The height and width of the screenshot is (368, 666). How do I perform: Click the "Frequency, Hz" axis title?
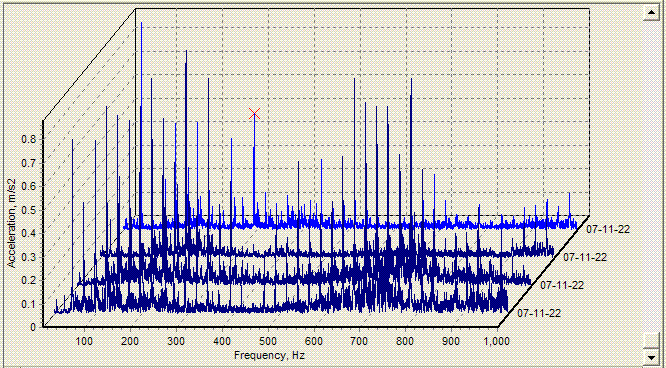pyautogui.click(x=269, y=355)
